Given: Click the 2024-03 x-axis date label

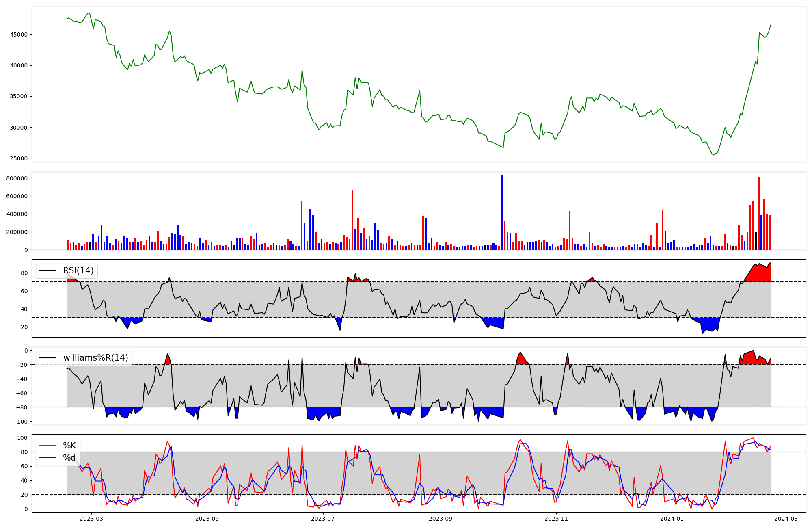Looking at the screenshot, I should 786,519.
